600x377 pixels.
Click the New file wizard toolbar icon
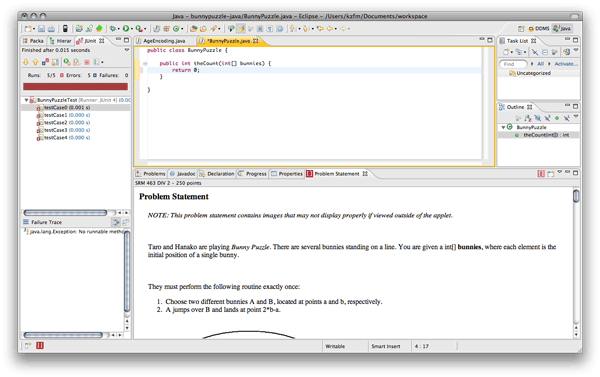coord(28,29)
